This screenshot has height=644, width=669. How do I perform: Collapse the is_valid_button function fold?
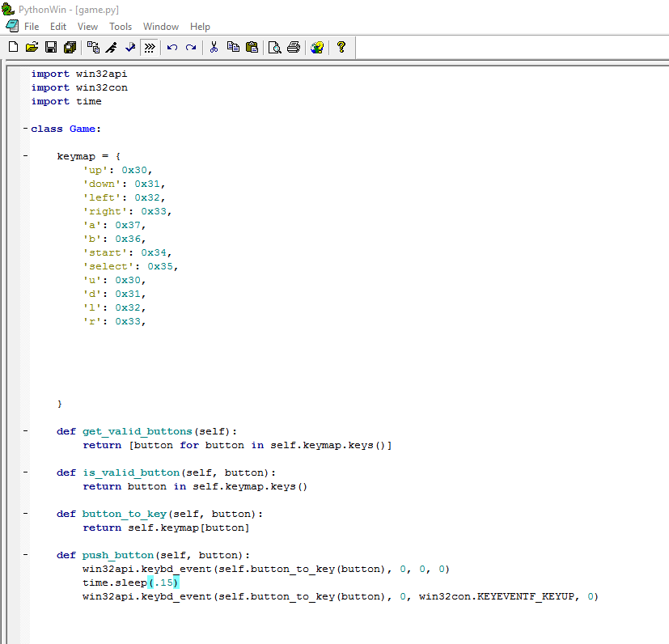click(x=26, y=472)
